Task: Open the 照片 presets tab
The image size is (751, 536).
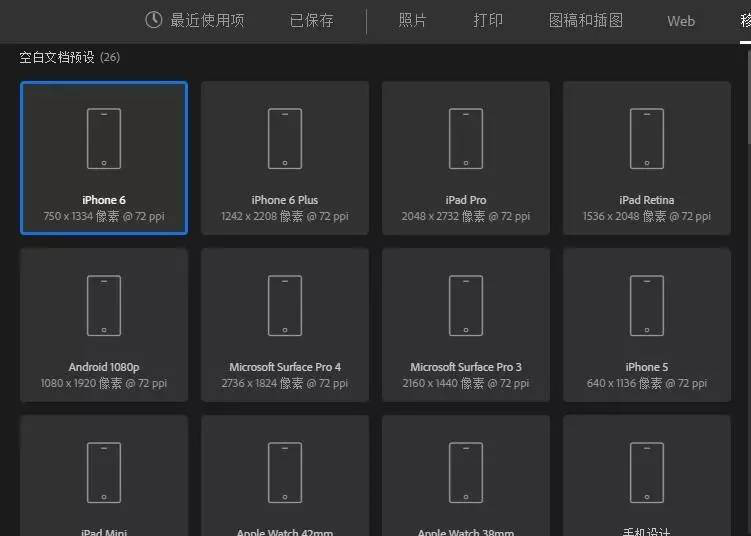Action: (412, 20)
